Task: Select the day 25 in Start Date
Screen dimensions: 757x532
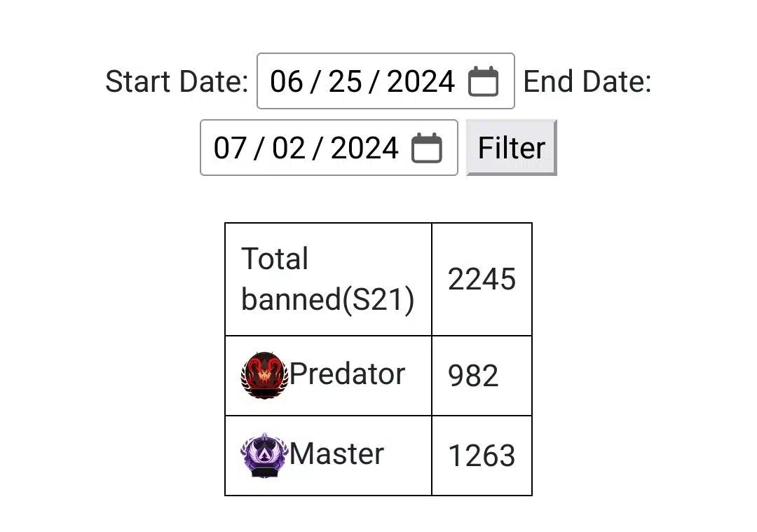Action: coord(345,81)
